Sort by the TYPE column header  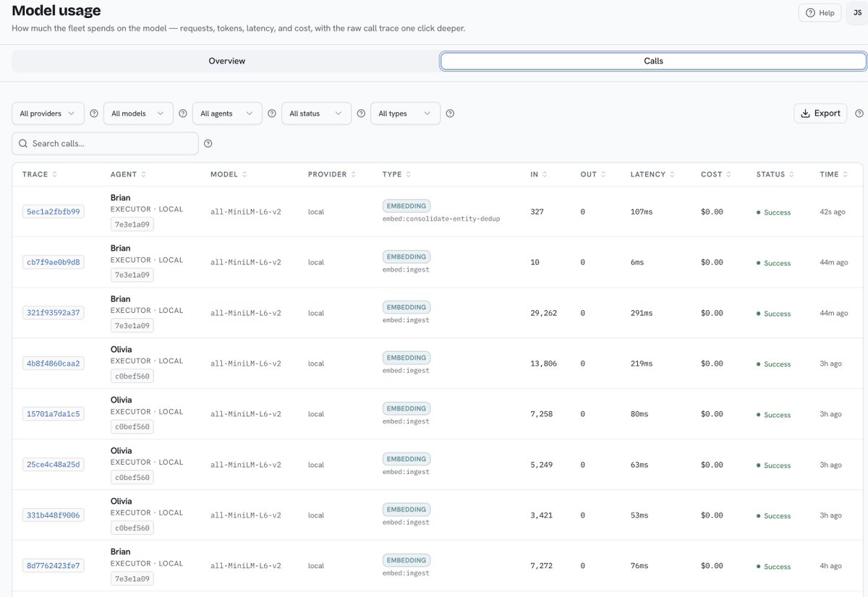pos(397,174)
